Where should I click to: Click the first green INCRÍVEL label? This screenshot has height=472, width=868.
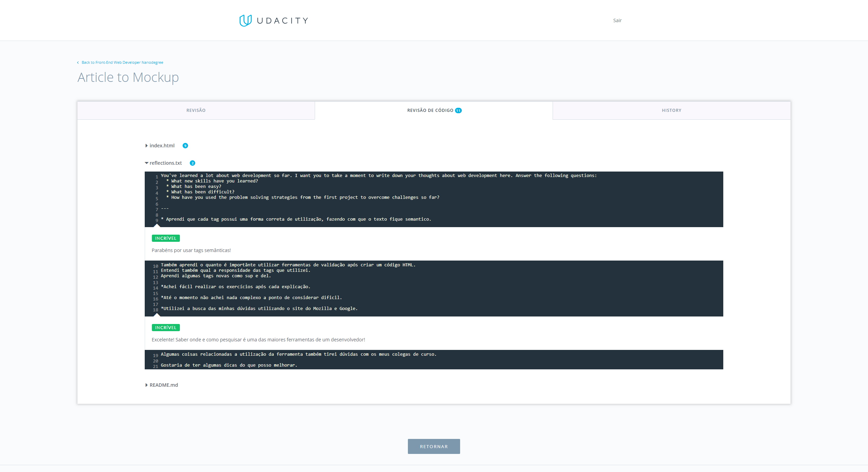pos(166,238)
